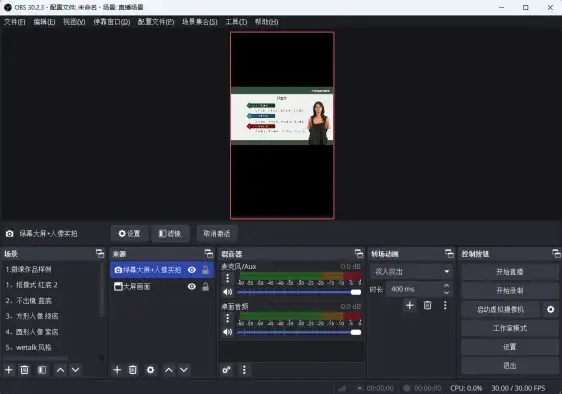Toggle lock on 大屏画面 source
The height and width of the screenshot is (394, 562).
pyautogui.click(x=205, y=286)
